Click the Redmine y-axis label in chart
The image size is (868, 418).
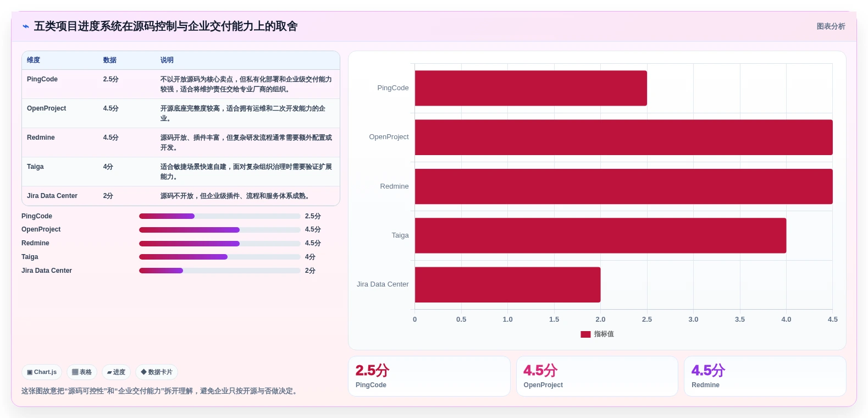(x=394, y=186)
